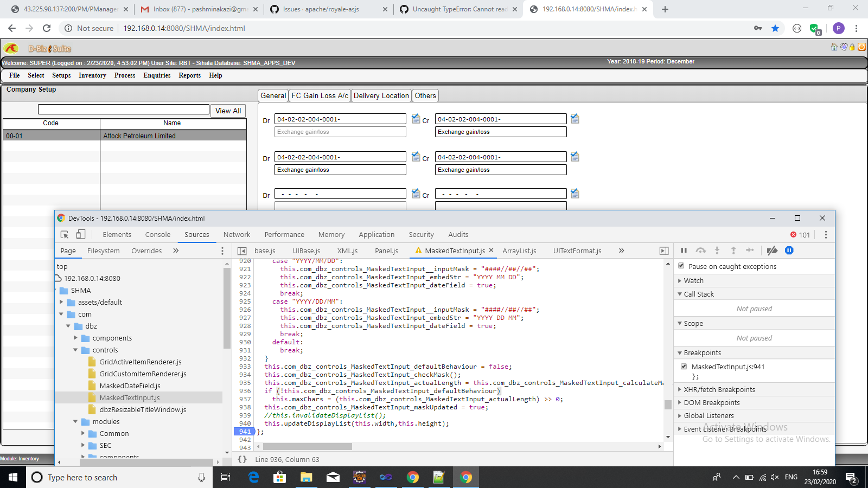Click the company search input field
868x488 pixels.
coord(124,110)
